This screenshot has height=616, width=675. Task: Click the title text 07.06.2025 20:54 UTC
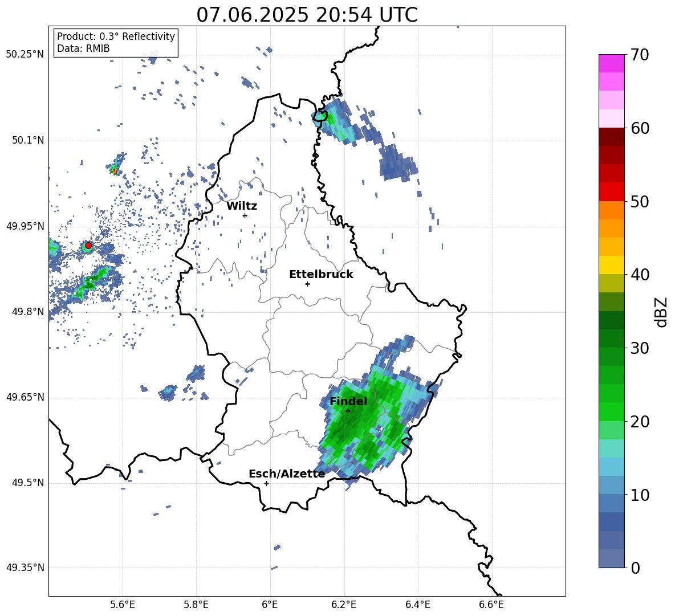coord(307,15)
